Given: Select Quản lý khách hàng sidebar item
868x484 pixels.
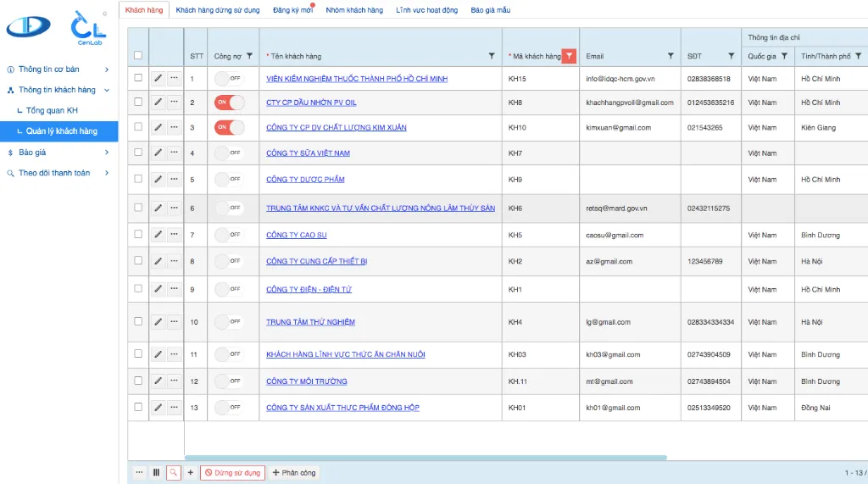Looking at the screenshot, I should pyautogui.click(x=58, y=131).
